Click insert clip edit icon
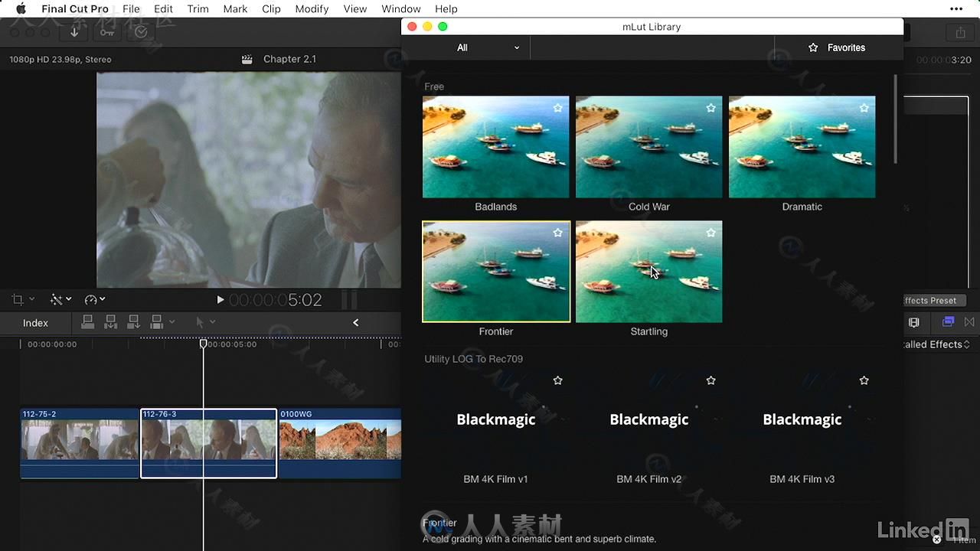Screen dimensions: 980x551 111,322
